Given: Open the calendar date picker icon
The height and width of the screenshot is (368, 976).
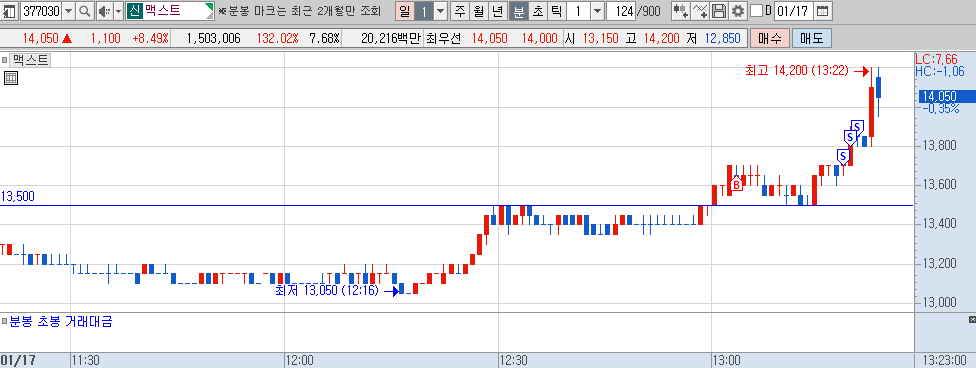Looking at the screenshot, I should 822,11.
